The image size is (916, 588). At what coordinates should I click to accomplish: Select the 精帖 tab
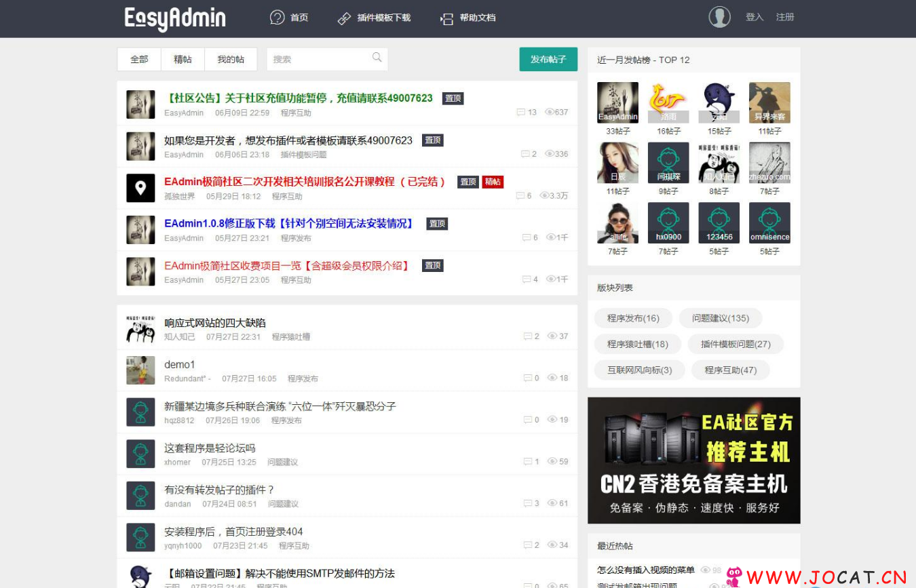tap(183, 59)
